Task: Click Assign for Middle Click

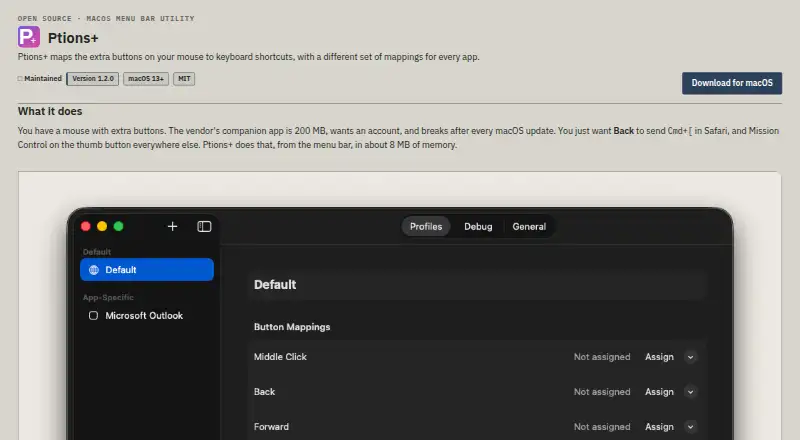Action: (x=659, y=357)
